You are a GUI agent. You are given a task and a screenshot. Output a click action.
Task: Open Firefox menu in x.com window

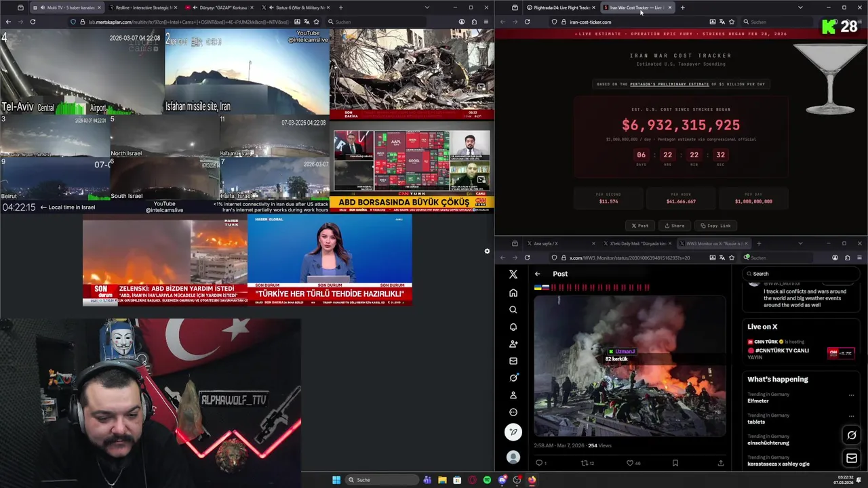[x=859, y=258]
